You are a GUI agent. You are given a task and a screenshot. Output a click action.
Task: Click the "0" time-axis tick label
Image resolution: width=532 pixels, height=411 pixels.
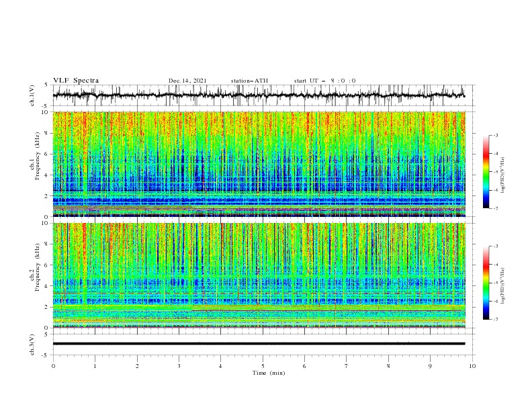53,366
